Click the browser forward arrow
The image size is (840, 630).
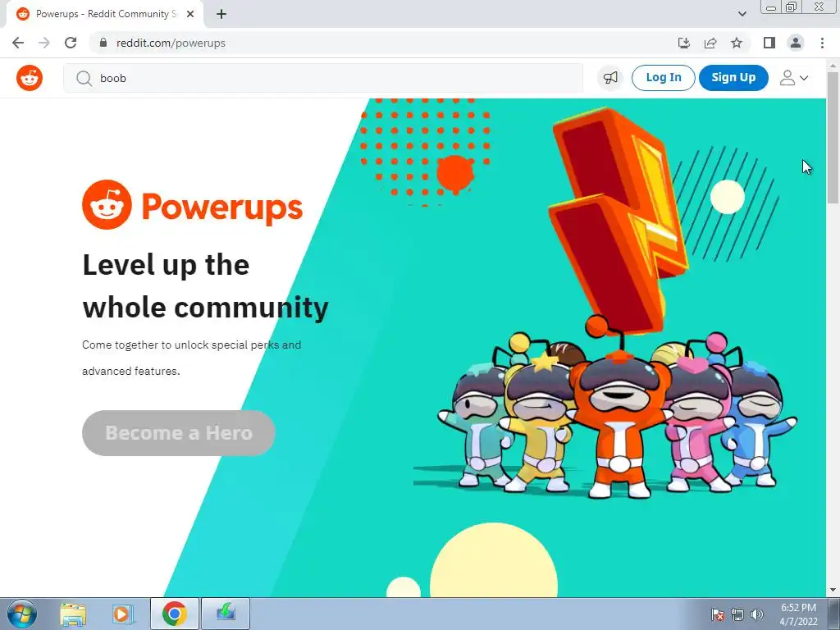tap(44, 43)
